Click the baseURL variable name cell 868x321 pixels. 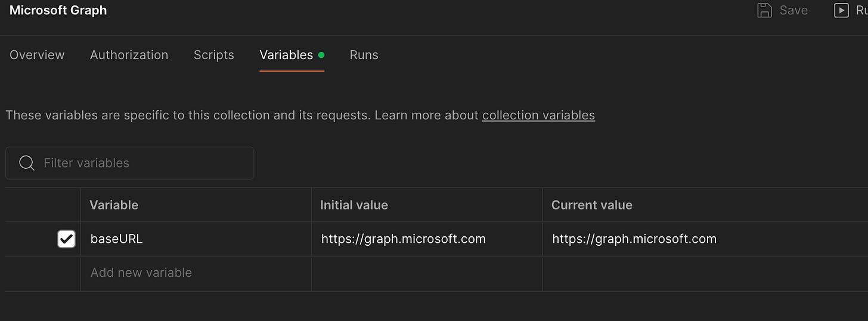point(196,239)
